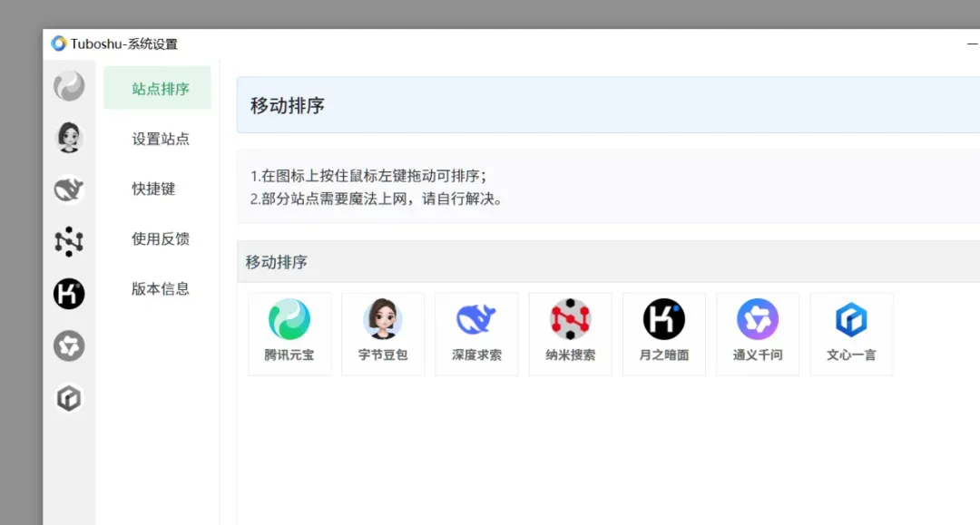
Task: Click the instruction about dragging icons to sort
Action: coord(368,176)
